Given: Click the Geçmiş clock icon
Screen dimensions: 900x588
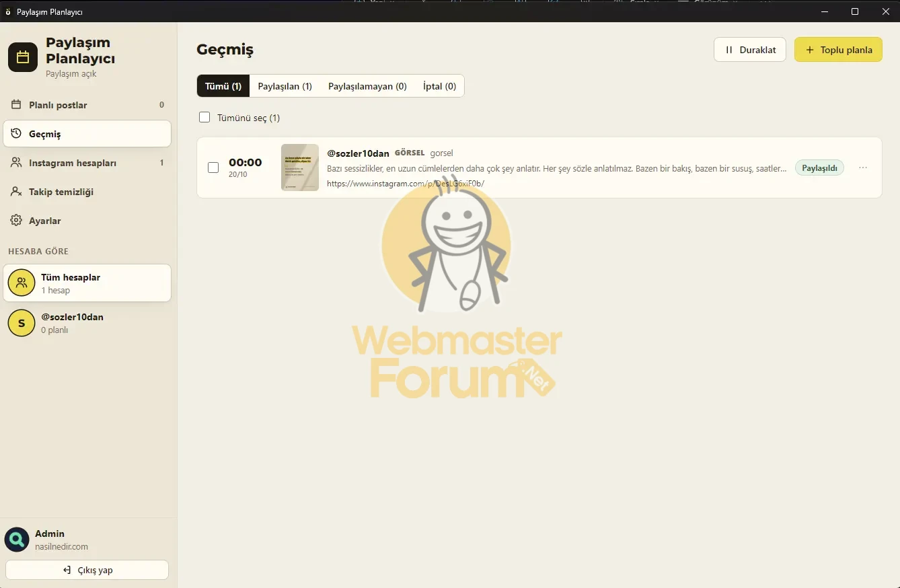Looking at the screenshot, I should point(16,134).
